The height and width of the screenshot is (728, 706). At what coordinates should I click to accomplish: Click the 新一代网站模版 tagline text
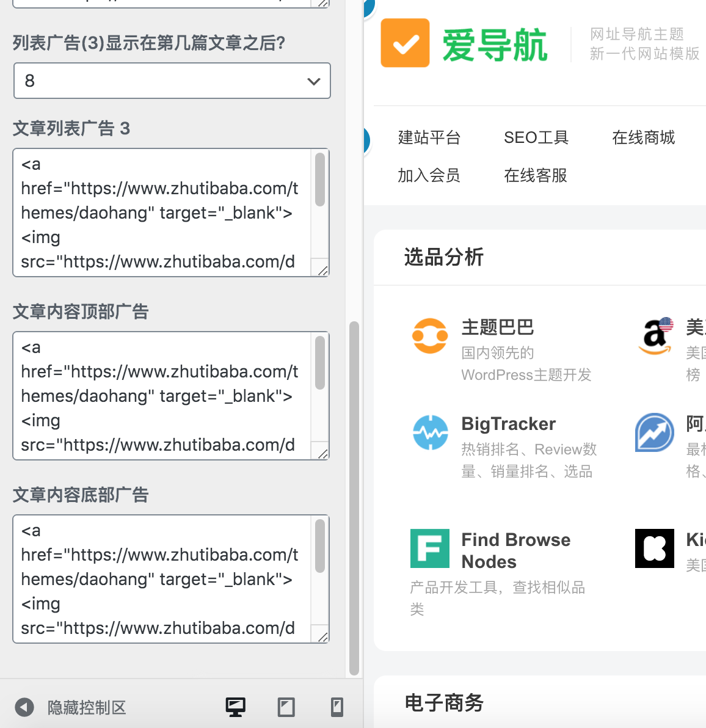coord(644,53)
